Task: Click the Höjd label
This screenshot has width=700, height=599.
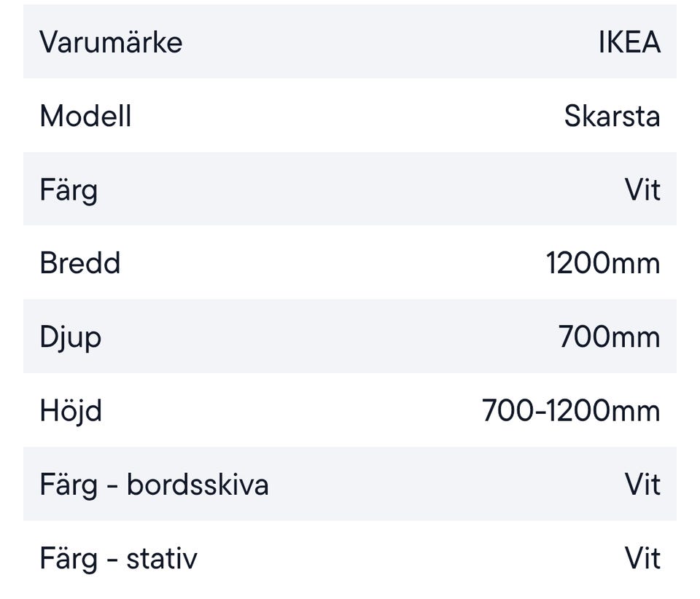Action: point(71,411)
